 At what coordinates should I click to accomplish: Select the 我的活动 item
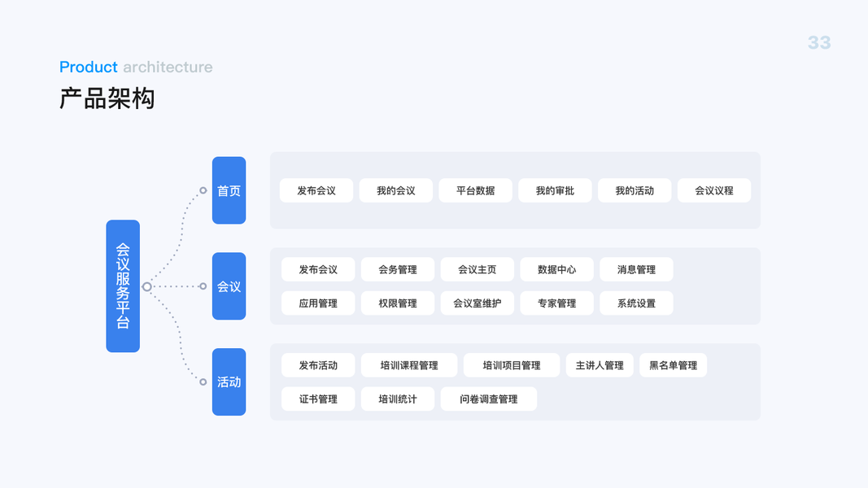click(635, 190)
